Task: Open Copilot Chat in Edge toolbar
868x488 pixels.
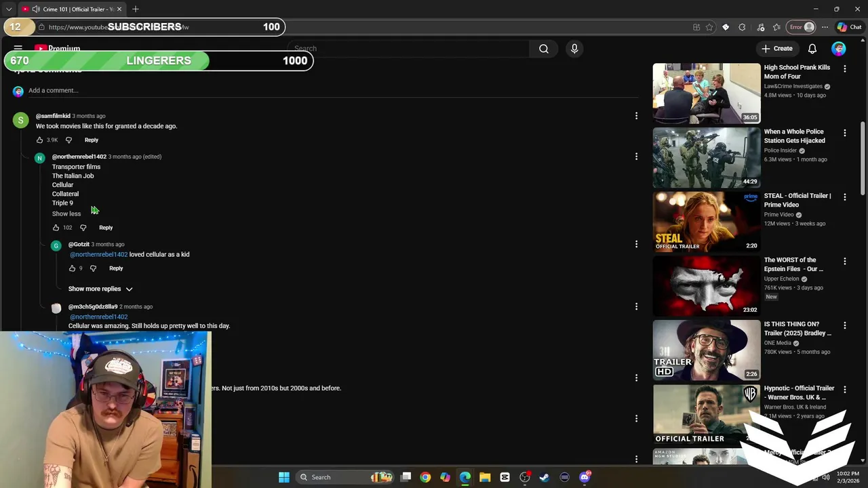Action: (x=849, y=27)
